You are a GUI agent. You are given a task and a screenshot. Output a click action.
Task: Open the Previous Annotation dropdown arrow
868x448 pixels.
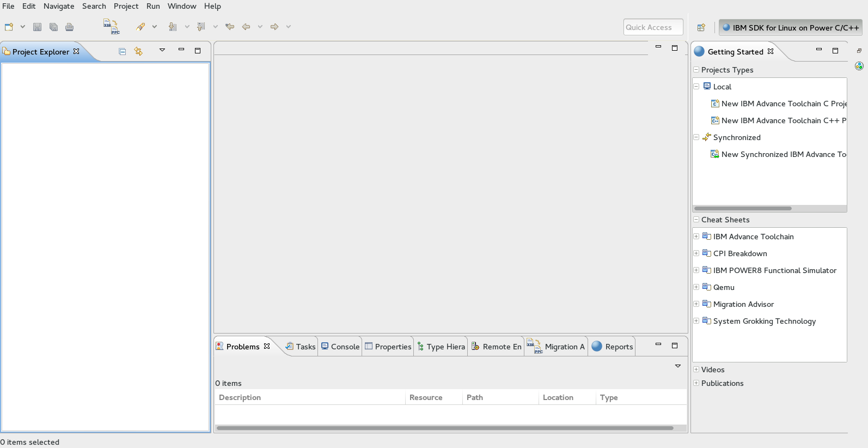pyautogui.click(x=215, y=27)
